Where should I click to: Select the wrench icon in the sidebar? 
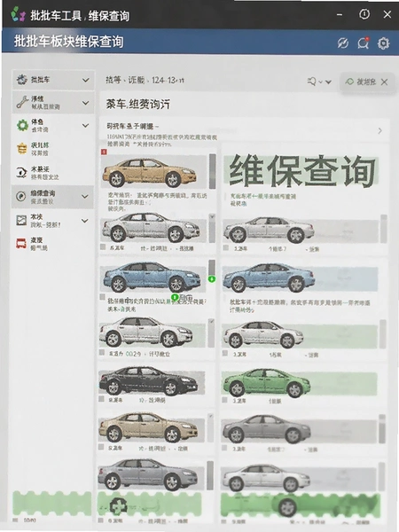point(22,102)
